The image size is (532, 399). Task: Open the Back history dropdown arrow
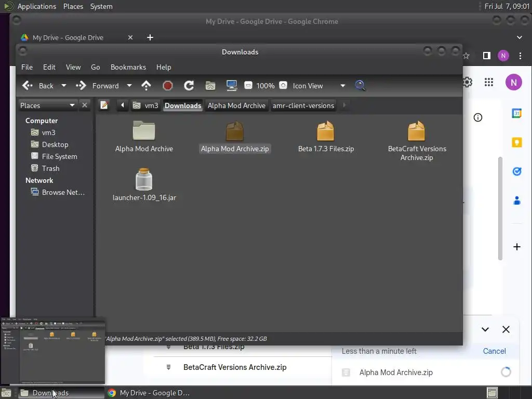pos(64,86)
